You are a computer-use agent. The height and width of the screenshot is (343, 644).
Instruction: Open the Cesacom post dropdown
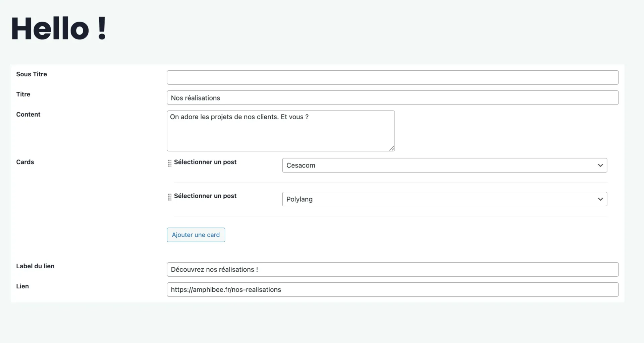pyautogui.click(x=444, y=165)
